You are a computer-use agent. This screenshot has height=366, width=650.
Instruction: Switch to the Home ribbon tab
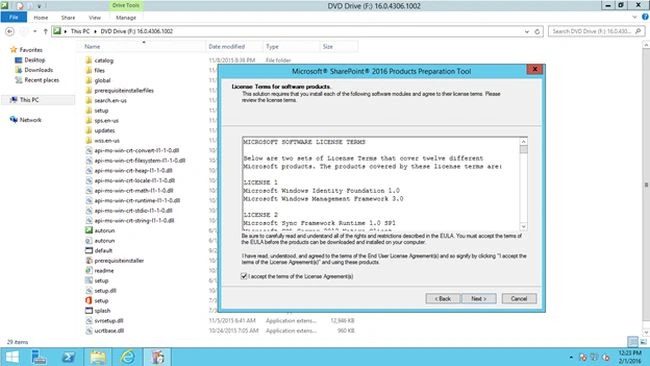click(41, 17)
